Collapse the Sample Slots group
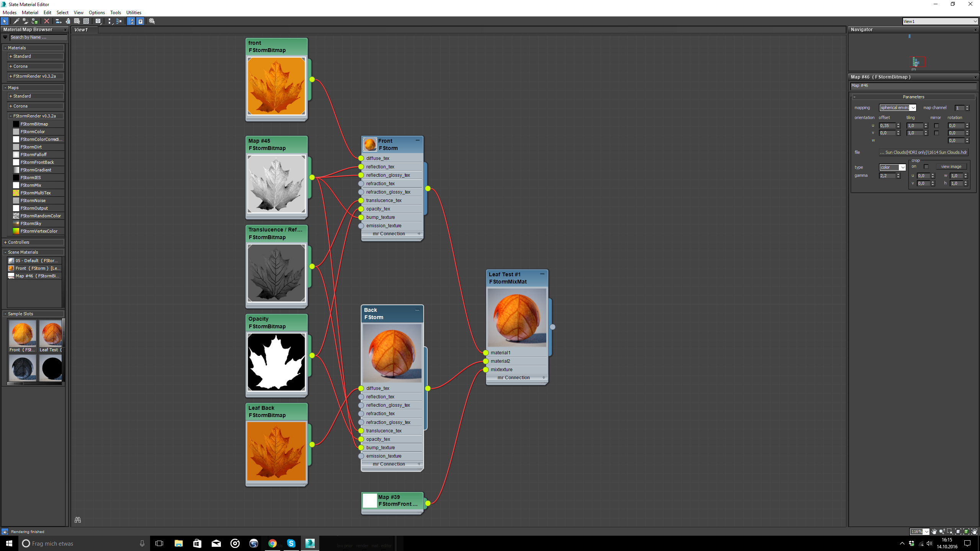Screen dimensions: 980x551 [33, 314]
